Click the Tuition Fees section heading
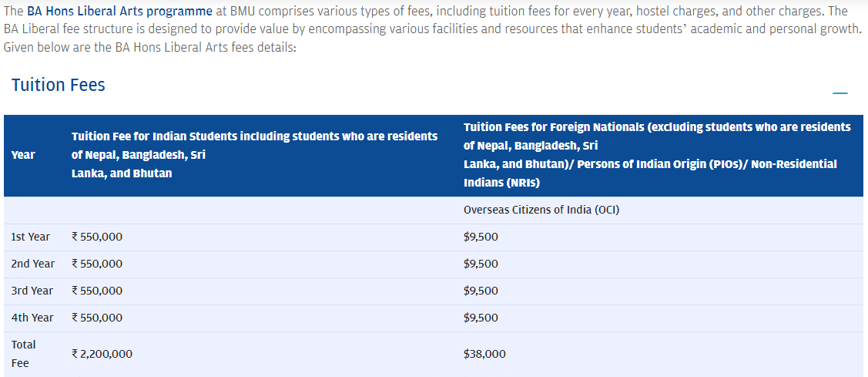The image size is (868, 377). pyautogui.click(x=59, y=85)
